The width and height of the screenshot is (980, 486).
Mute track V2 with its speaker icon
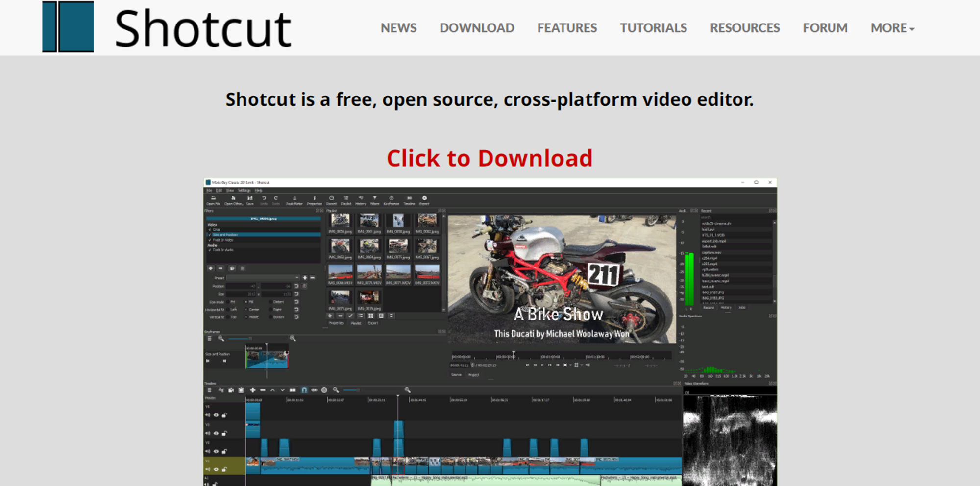coord(208,451)
